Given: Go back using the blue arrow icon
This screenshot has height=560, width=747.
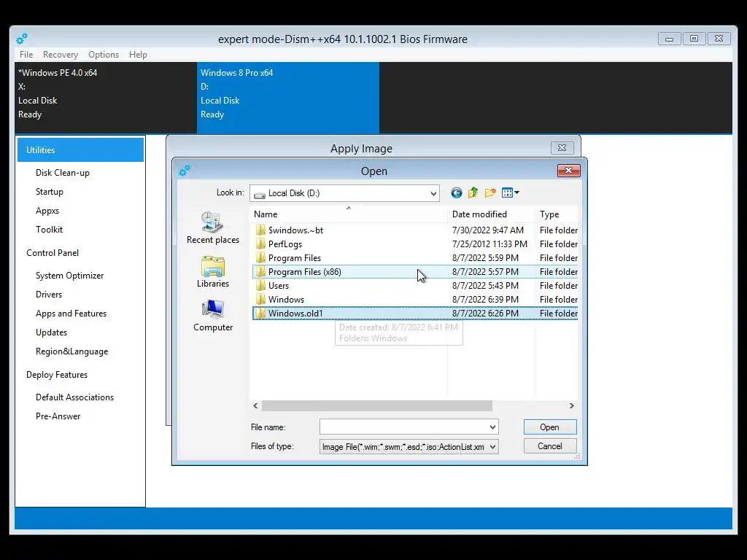Looking at the screenshot, I should click(x=457, y=192).
